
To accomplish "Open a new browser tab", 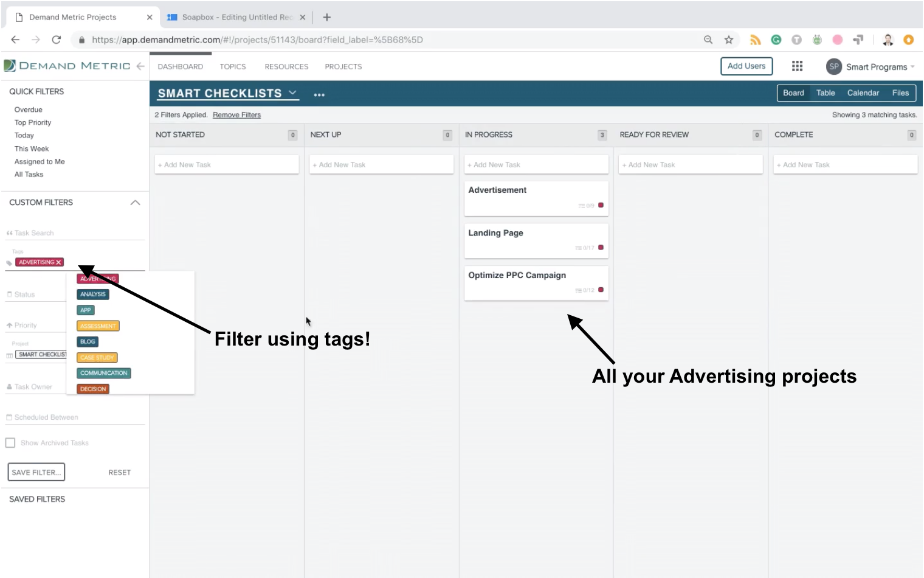I will (x=326, y=17).
